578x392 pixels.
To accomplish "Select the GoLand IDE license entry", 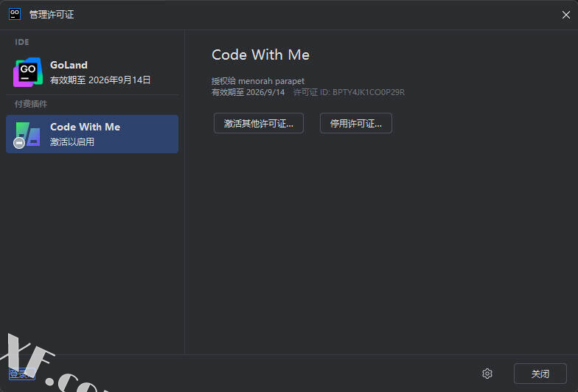I will (x=92, y=72).
